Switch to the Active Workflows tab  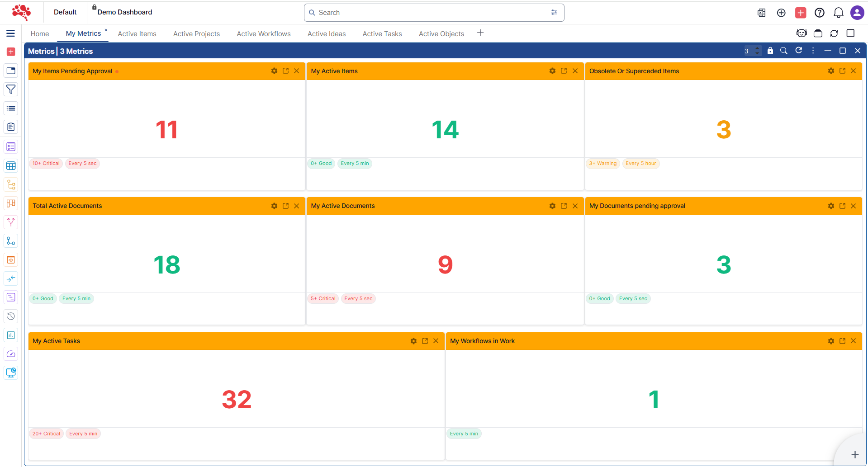point(263,34)
